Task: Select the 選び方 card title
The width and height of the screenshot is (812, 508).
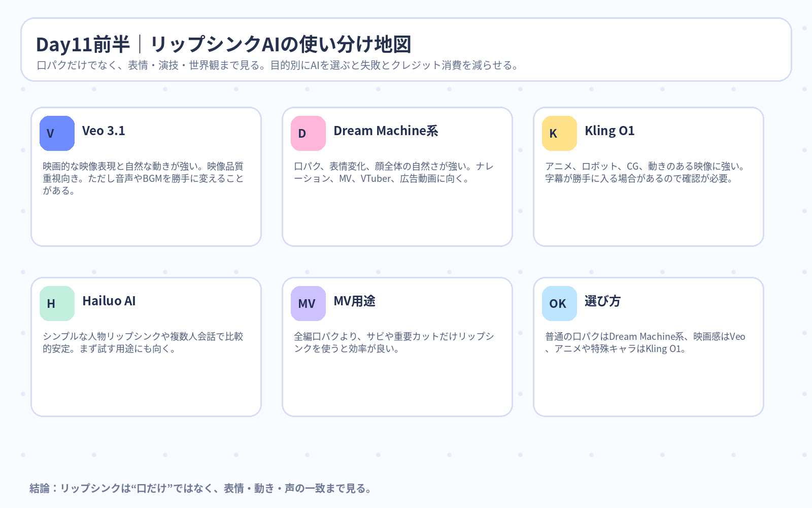Action: 602,301
